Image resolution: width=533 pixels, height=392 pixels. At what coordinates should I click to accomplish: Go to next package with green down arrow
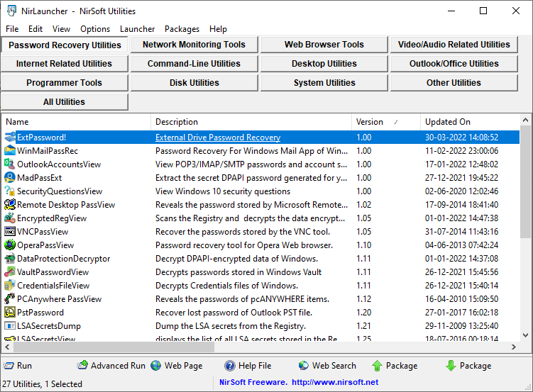click(x=451, y=366)
